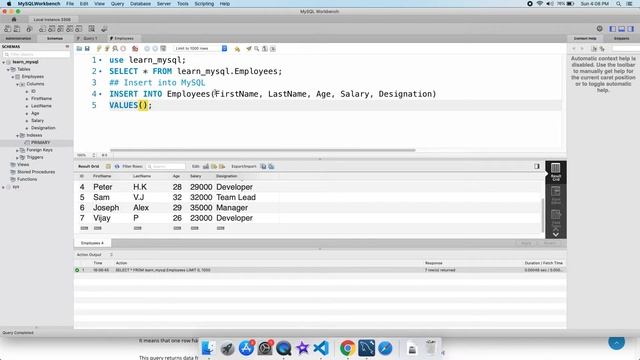Save the script with floppy disk icon
The image size is (640, 360).
87,49
